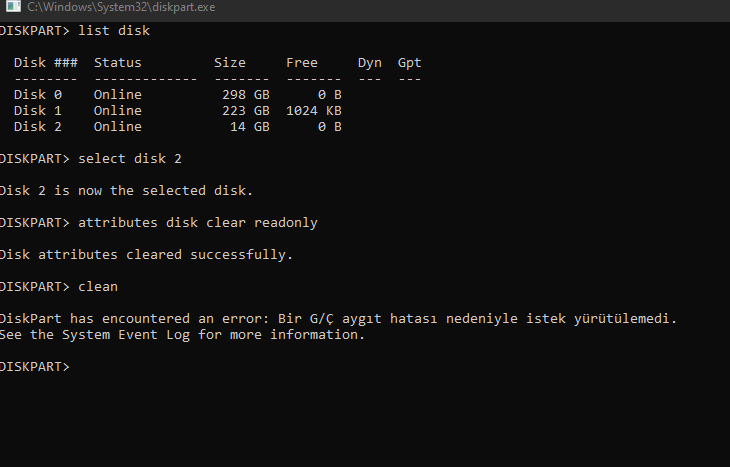Click the DiskPart error message line
This screenshot has width=730, height=467.
click(338, 319)
